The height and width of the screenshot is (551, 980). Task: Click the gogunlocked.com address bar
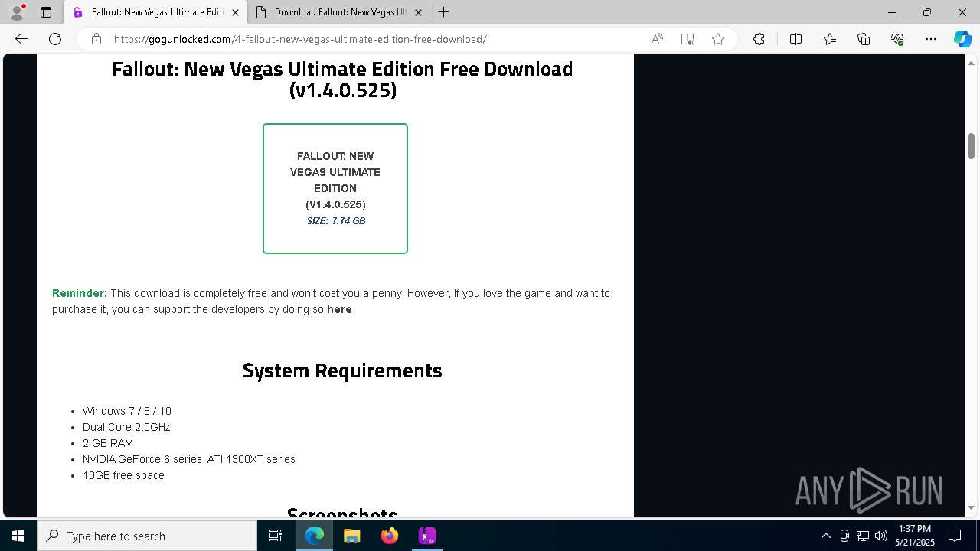(x=300, y=39)
